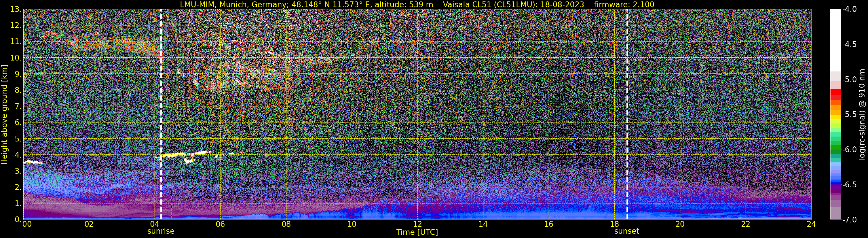The image size is (868, 238).
Task: Click the '2.' height axis tick label
Action: tap(18, 188)
